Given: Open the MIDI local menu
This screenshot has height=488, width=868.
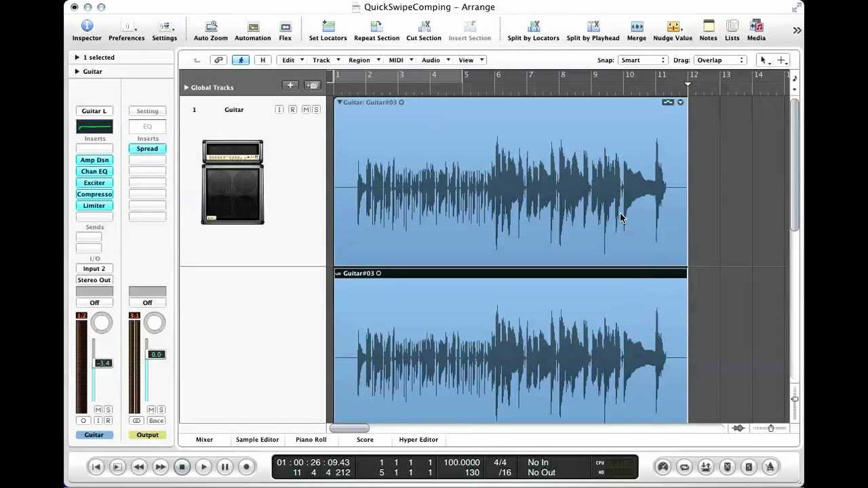Looking at the screenshot, I should point(401,60).
